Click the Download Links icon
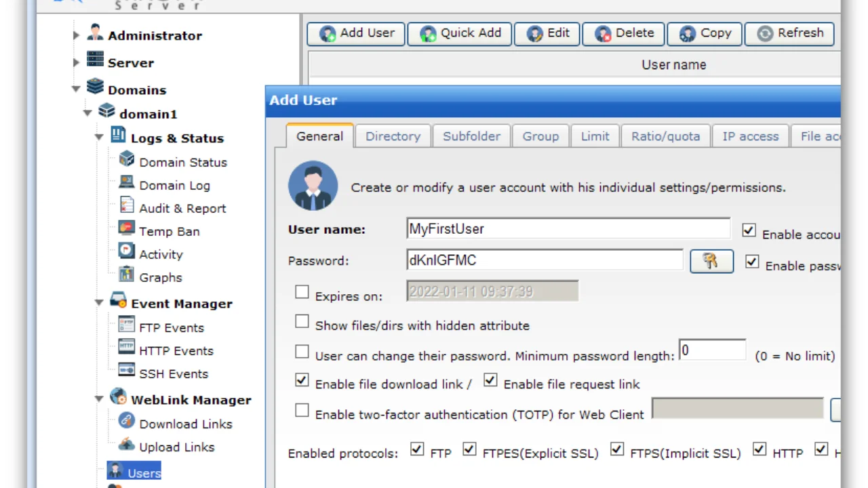Viewport: 868px width, 488px height. point(127,421)
